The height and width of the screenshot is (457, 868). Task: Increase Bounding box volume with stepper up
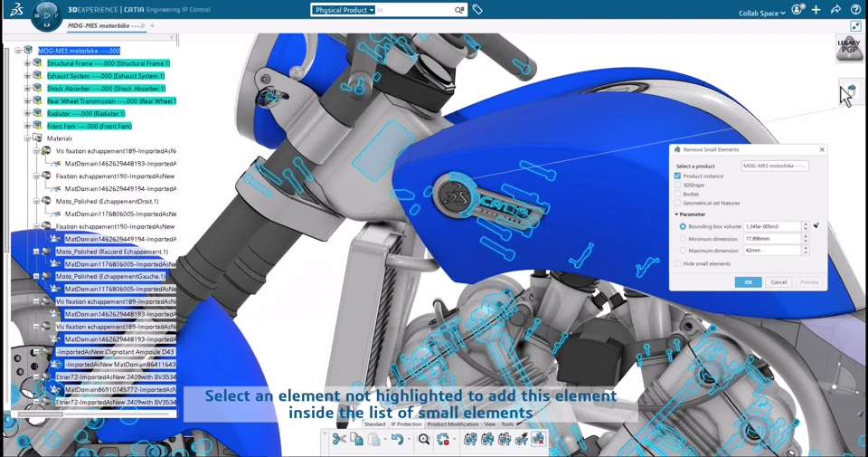click(806, 224)
